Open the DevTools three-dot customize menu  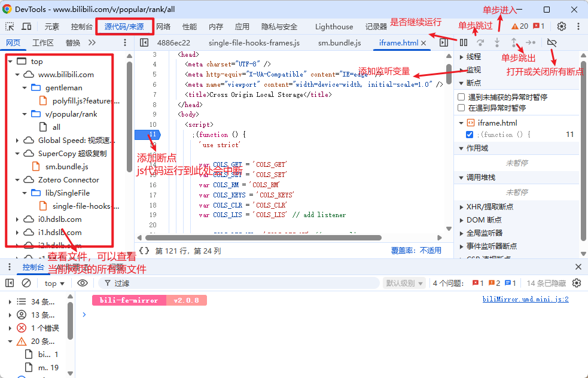(578, 26)
